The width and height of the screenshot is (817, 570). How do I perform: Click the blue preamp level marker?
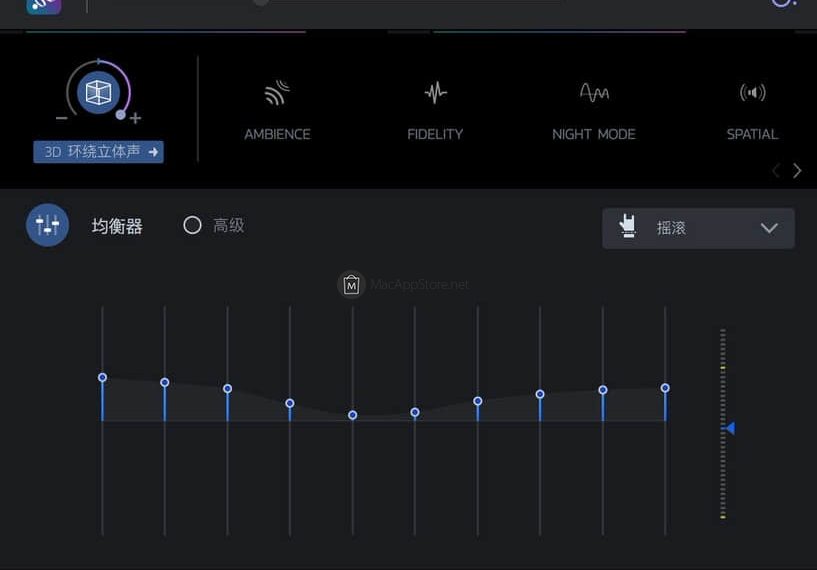[730, 428]
